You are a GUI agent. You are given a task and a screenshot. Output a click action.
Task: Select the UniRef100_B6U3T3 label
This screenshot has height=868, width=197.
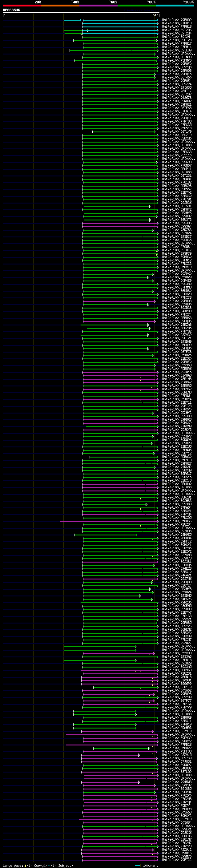coord(177,220)
